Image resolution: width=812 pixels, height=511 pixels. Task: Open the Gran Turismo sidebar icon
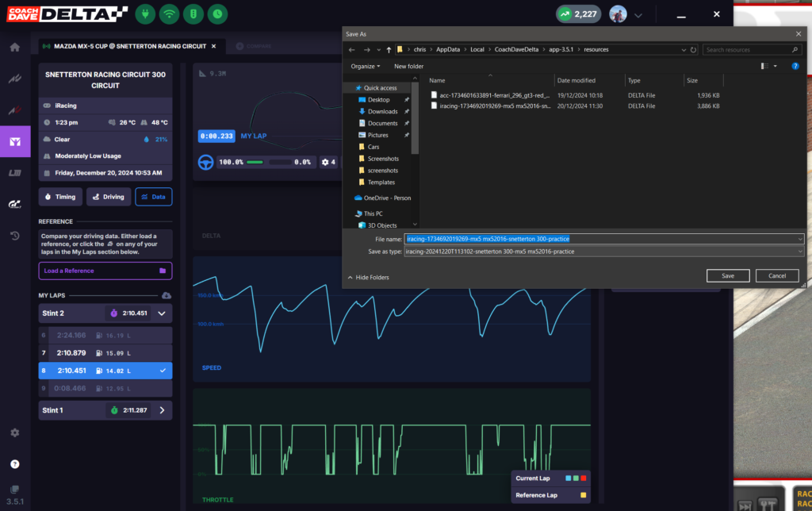coord(14,204)
